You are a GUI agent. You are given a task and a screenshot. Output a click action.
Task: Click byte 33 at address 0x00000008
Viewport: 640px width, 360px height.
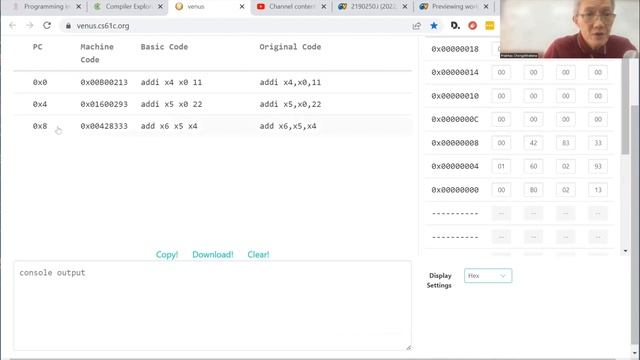click(598, 143)
